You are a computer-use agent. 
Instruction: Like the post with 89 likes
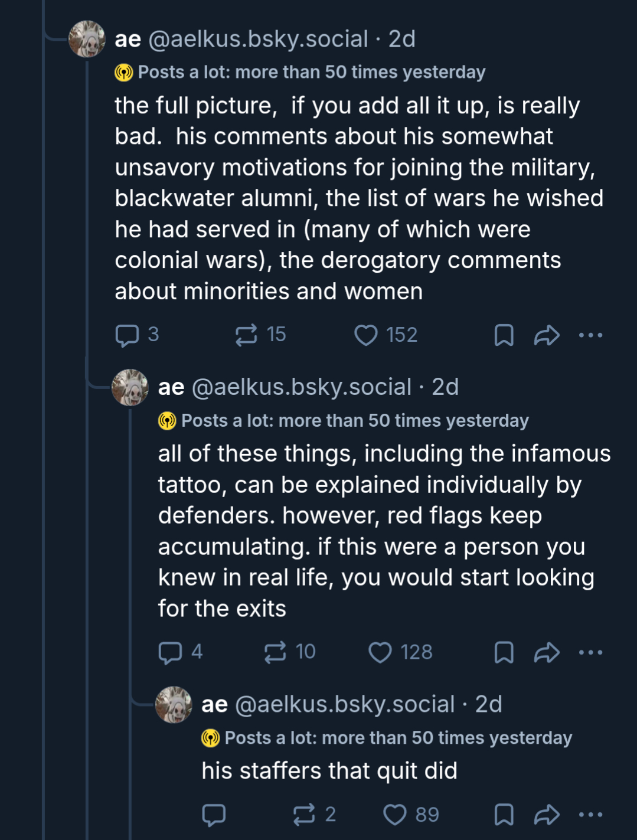coord(395,815)
